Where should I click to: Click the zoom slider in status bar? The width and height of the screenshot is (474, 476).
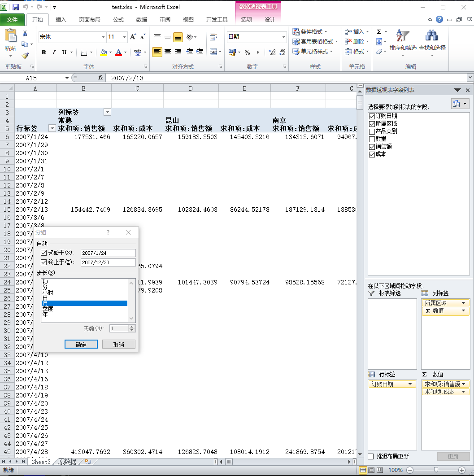pyautogui.click(x=436, y=470)
